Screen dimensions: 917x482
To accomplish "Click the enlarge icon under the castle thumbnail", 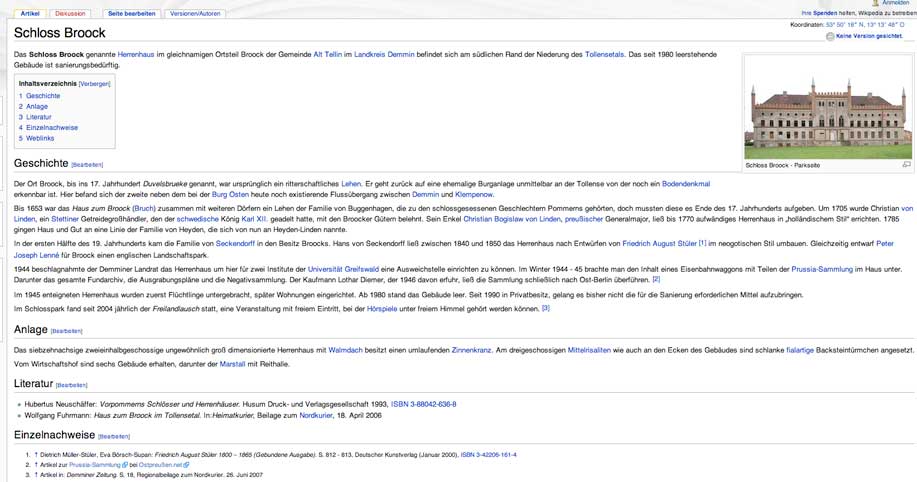I will (906, 165).
